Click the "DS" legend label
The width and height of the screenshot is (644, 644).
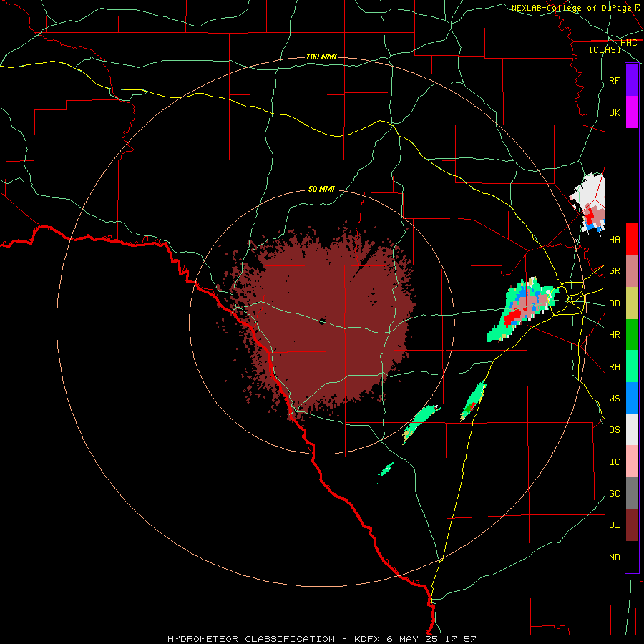click(614, 430)
